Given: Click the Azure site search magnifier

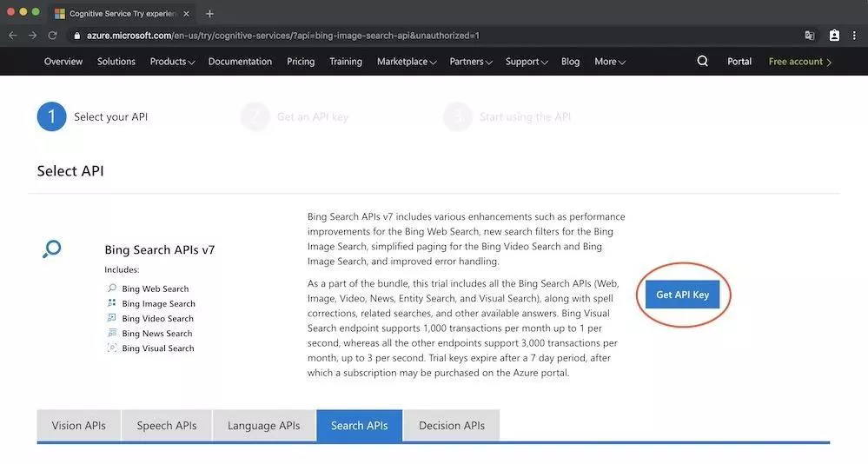Looking at the screenshot, I should click(x=703, y=61).
